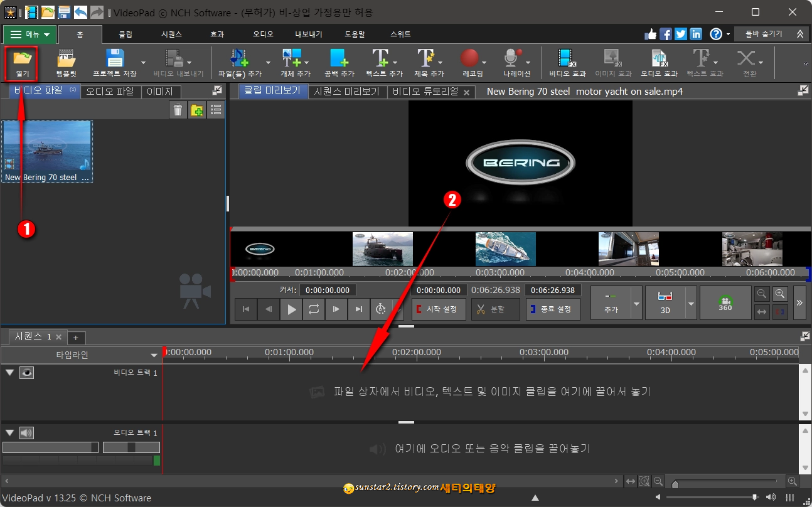Click the 텍스트 추가 add text icon
The height and width of the screenshot is (507, 812).
point(380,58)
